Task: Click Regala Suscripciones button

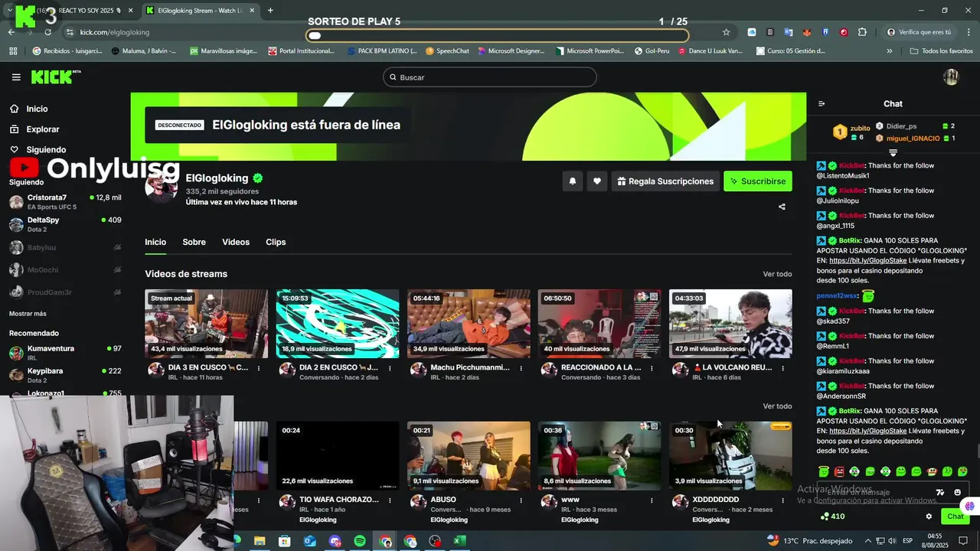Action: (x=665, y=181)
